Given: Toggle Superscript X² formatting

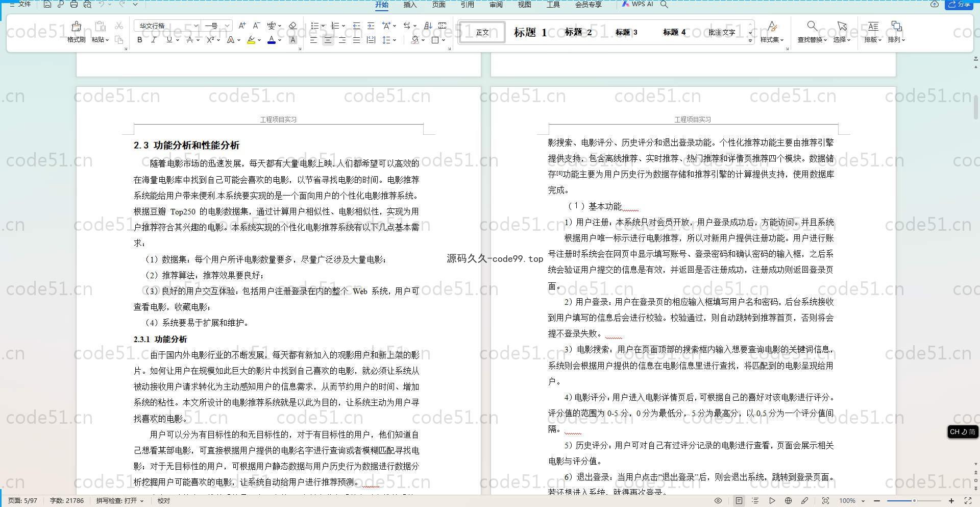Looking at the screenshot, I should point(210,40).
